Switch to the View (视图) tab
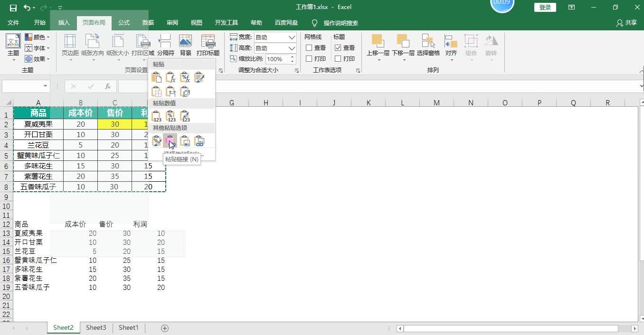The width and height of the screenshot is (644, 335). [197, 23]
